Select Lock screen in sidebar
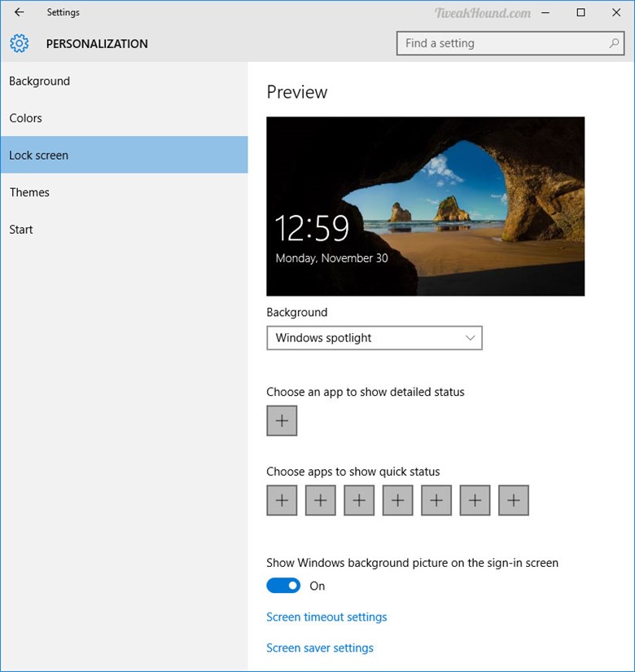 [x=124, y=155]
